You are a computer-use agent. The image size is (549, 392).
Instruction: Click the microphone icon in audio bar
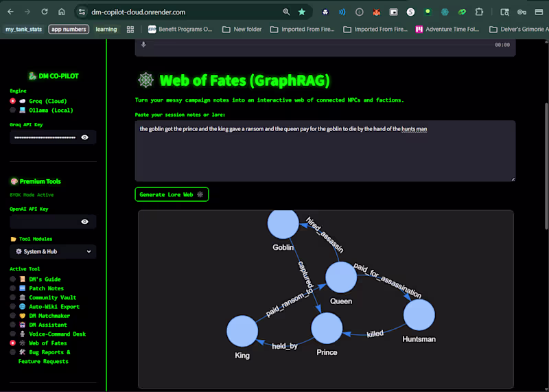pyautogui.click(x=143, y=45)
